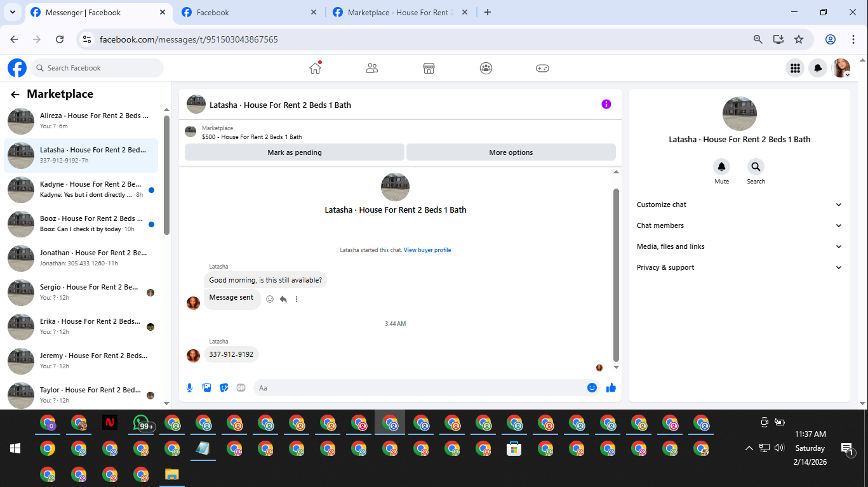Click the Facebook logo
This screenshot has width=868, height=487.
(17, 68)
